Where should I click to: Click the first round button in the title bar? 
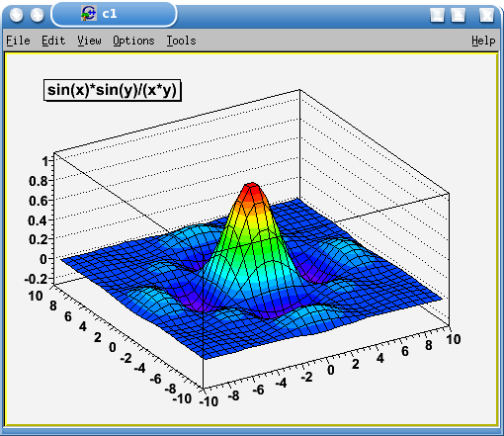click(x=16, y=15)
